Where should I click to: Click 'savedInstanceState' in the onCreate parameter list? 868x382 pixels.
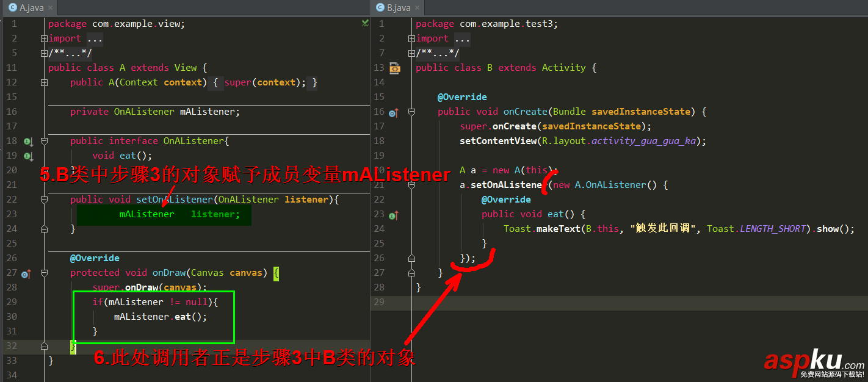coord(641,112)
